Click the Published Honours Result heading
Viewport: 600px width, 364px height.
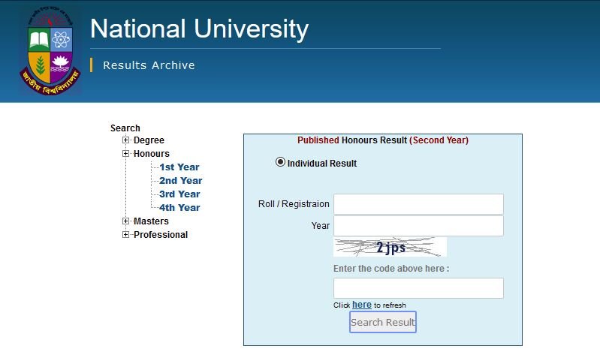point(383,140)
